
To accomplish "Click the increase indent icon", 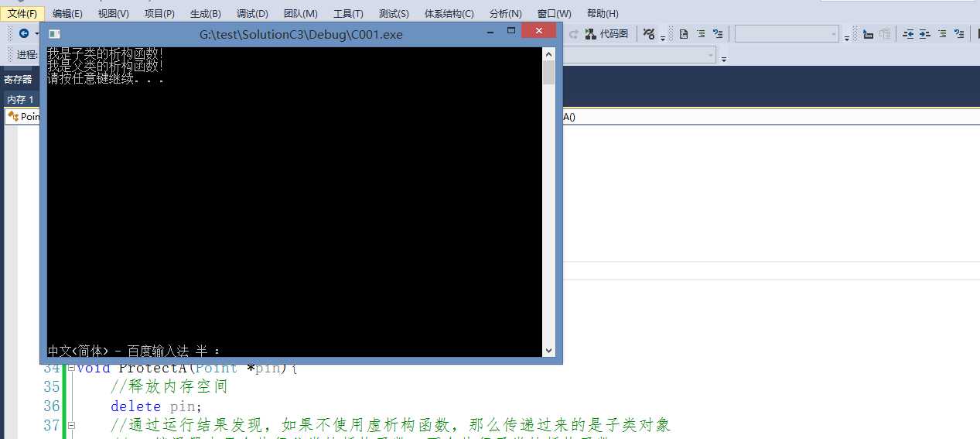I will [925, 33].
